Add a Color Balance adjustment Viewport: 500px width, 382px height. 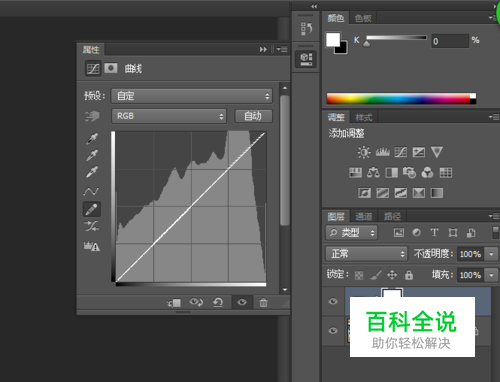pos(373,173)
